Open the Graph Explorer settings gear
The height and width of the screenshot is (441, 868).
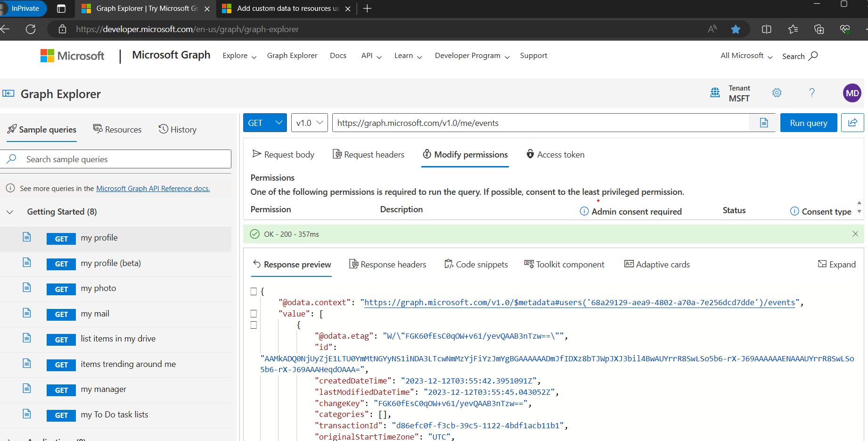pyautogui.click(x=777, y=93)
